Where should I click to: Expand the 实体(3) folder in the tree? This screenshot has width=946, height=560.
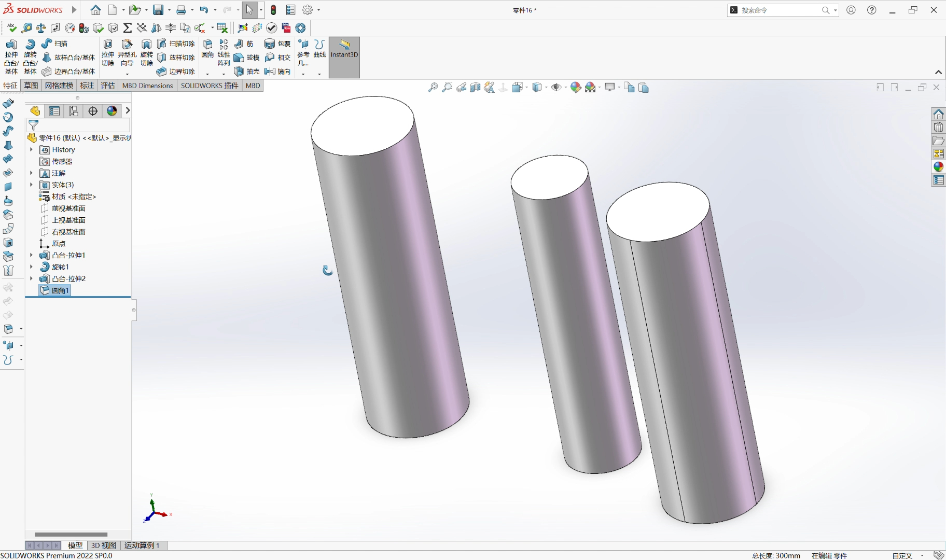(x=31, y=185)
